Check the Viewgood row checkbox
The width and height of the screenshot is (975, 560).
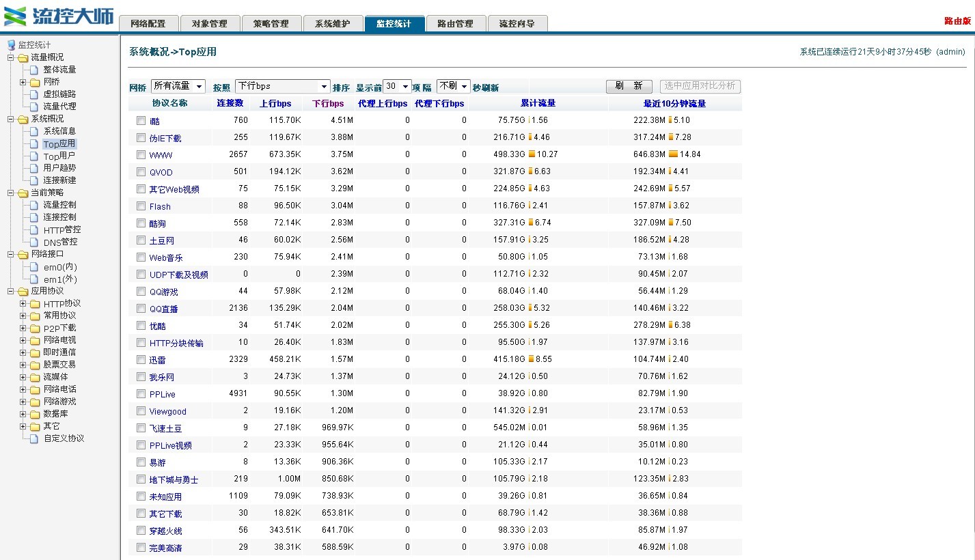point(141,410)
